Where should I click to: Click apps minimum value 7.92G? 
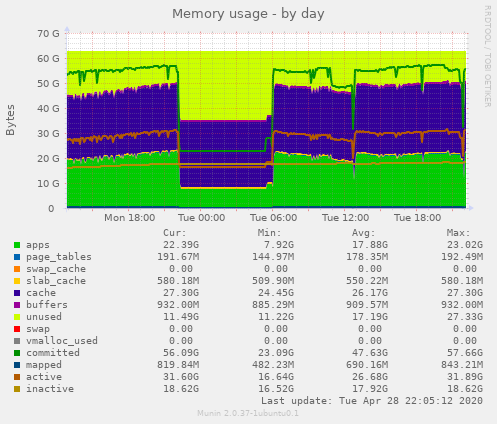[x=279, y=245]
